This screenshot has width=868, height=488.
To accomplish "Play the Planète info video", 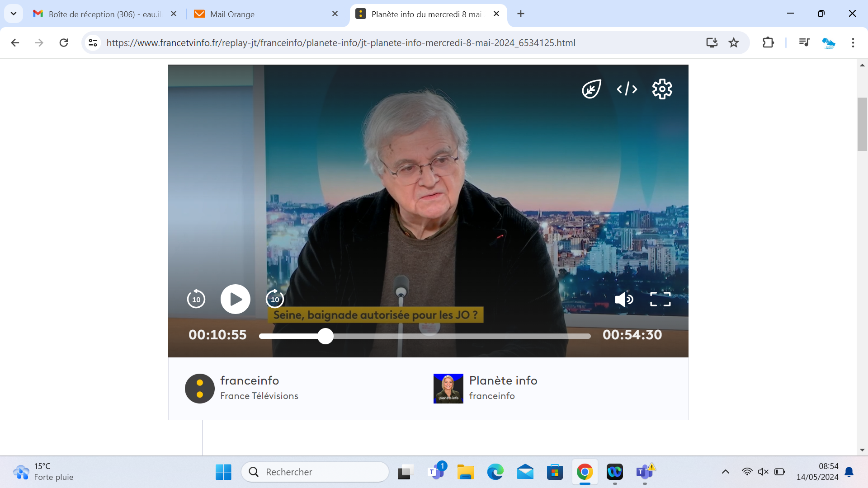I will click(235, 299).
